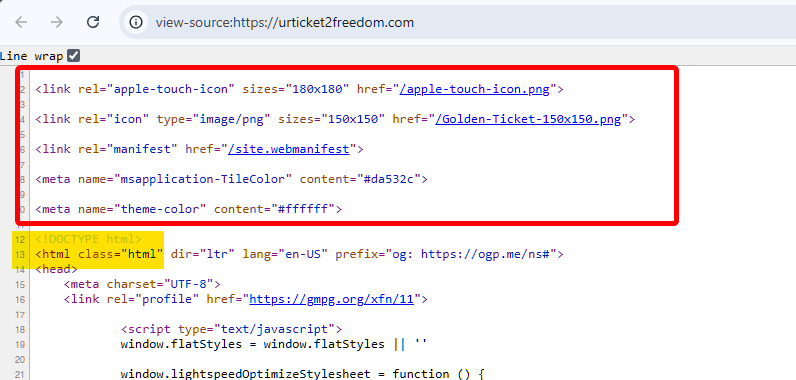Reload the view-source page
Viewport: 796px width, 380px height.
pyautogui.click(x=93, y=22)
